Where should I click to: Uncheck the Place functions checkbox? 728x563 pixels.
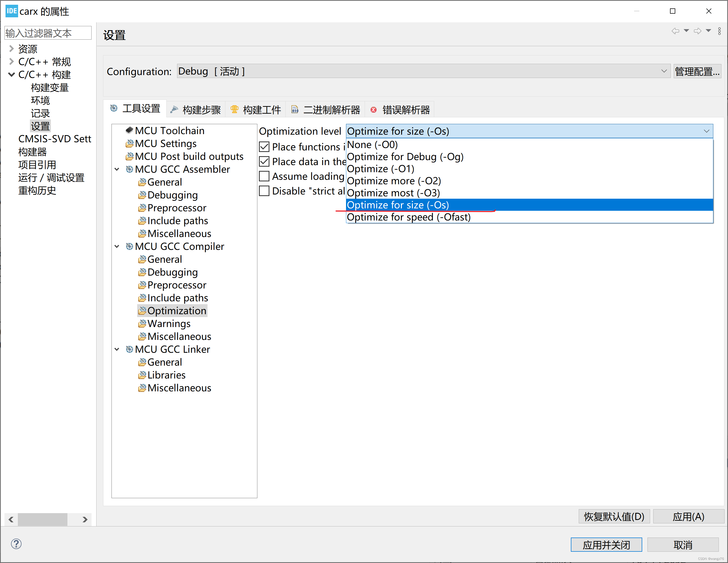[264, 146]
